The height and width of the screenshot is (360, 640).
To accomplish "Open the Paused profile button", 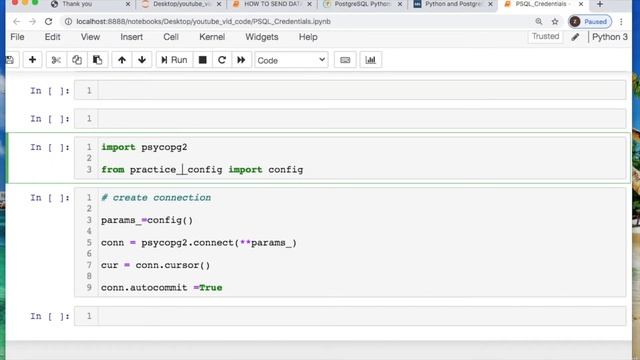I will pyautogui.click(x=590, y=22).
